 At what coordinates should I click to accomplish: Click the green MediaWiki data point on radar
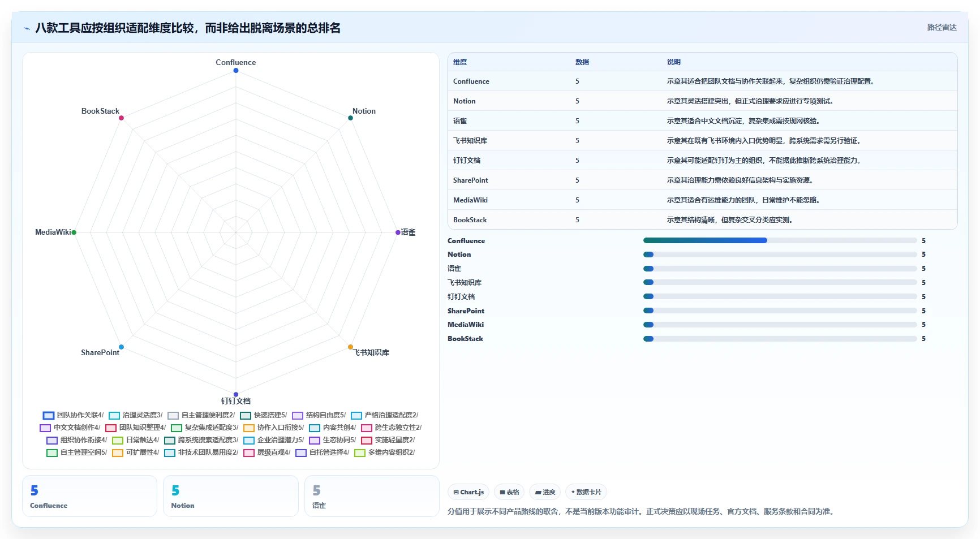click(74, 232)
